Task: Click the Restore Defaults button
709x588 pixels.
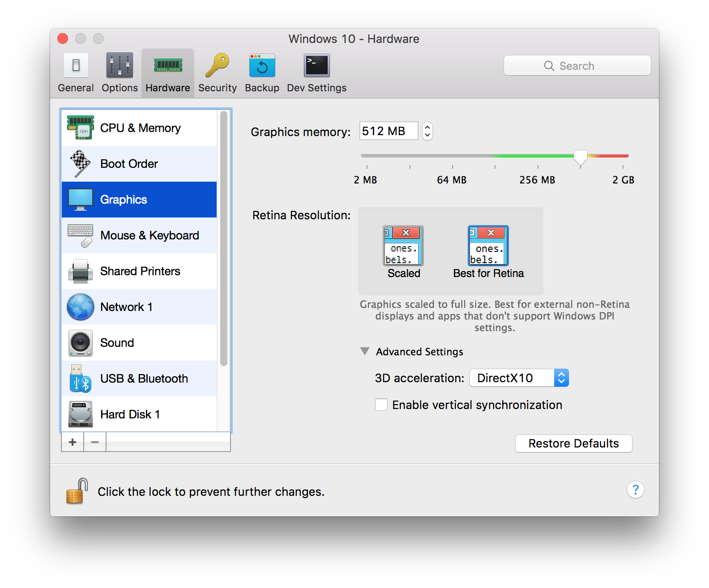Action: pos(573,443)
